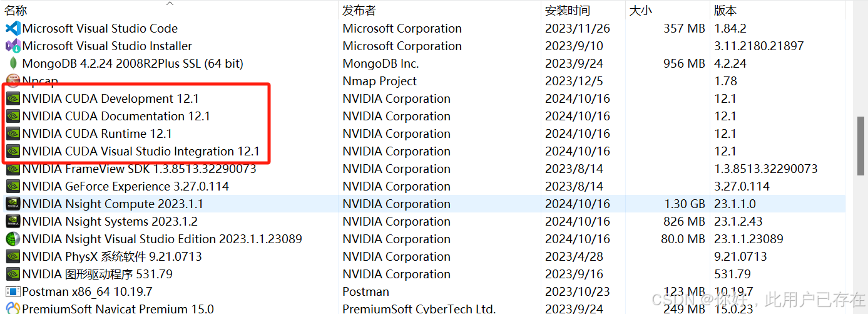Click publisher cell Nmap Project
Viewport: 868px width, 314px height.
379,81
